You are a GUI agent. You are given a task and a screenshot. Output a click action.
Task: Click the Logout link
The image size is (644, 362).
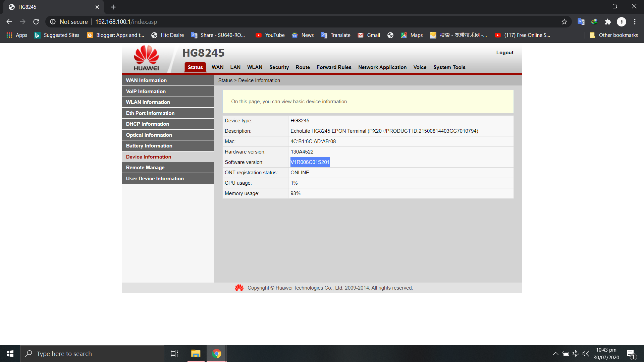click(504, 53)
